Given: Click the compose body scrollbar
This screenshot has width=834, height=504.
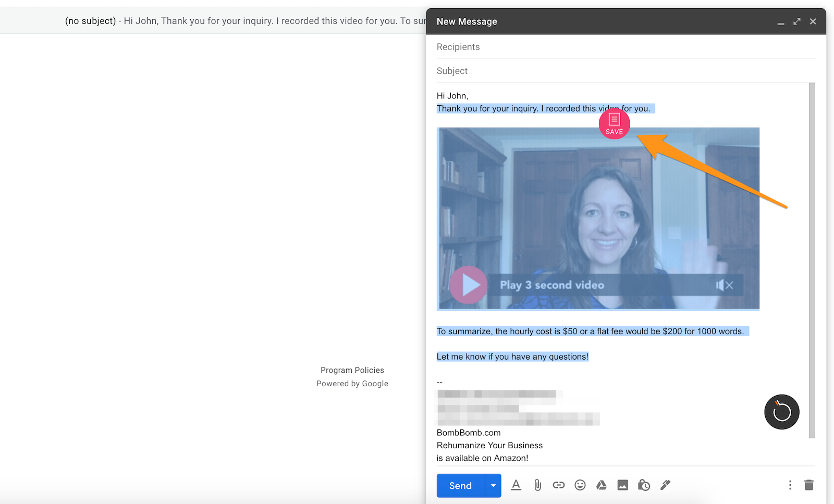Looking at the screenshot, I should [812, 261].
